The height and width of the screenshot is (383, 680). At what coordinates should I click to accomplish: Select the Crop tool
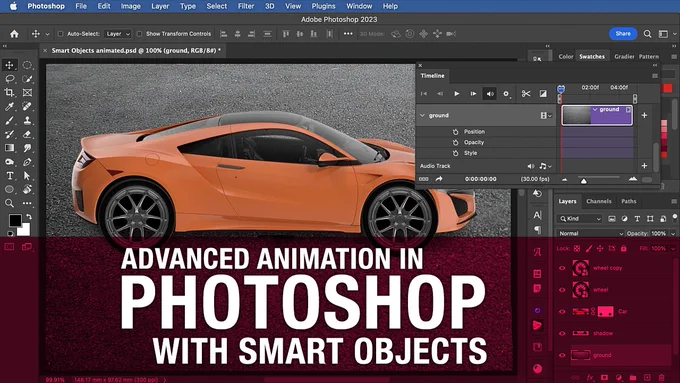(9, 92)
